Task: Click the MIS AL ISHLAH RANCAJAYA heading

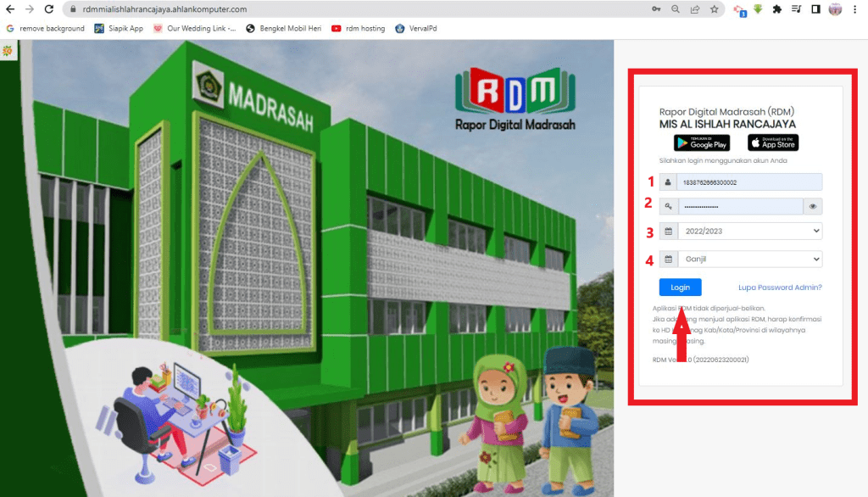Action: [x=727, y=125]
